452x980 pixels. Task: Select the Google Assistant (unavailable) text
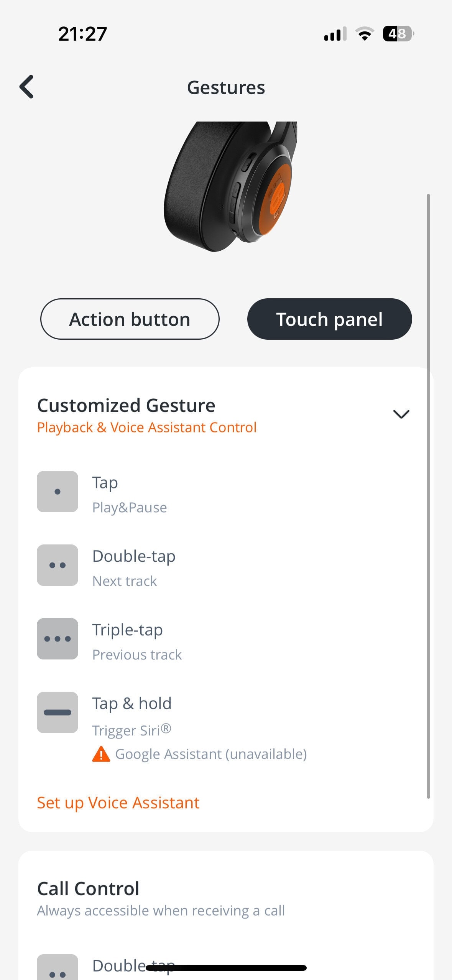211,754
